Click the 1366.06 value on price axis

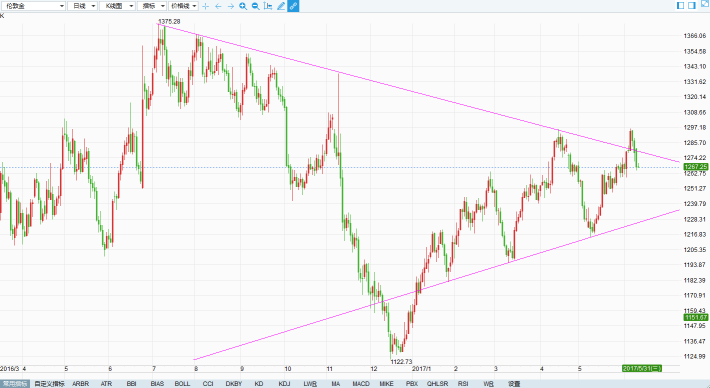(x=695, y=36)
